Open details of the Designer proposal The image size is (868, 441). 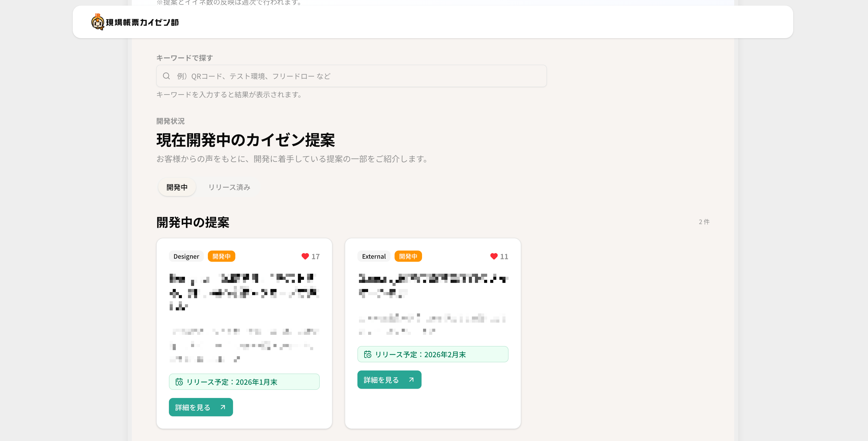coord(200,407)
